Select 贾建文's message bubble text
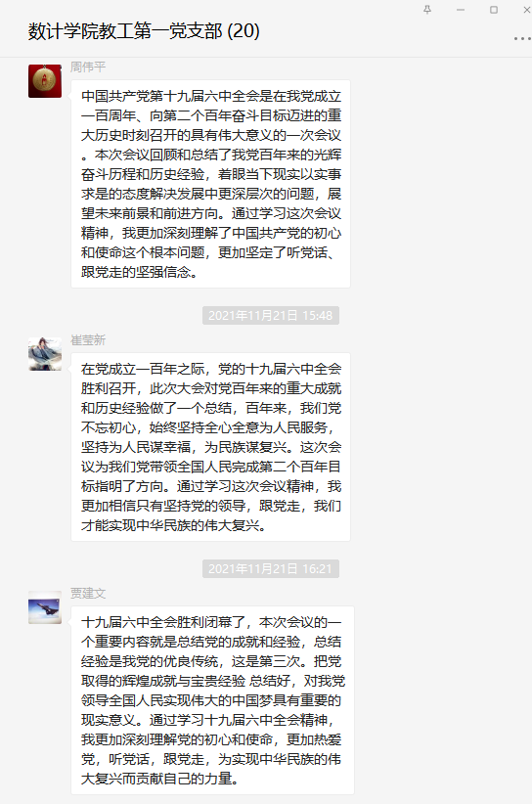The height and width of the screenshot is (804, 532). tap(212, 700)
